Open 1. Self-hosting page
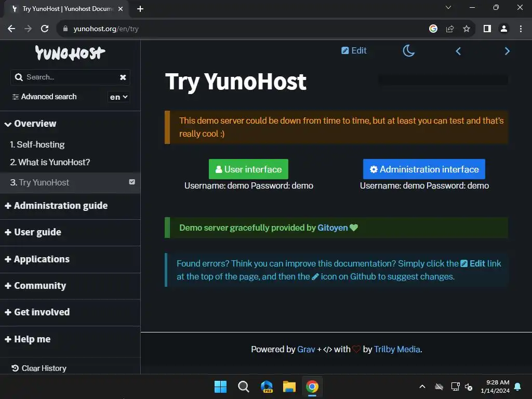This screenshot has height=399, width=532. tap(37, 144)
